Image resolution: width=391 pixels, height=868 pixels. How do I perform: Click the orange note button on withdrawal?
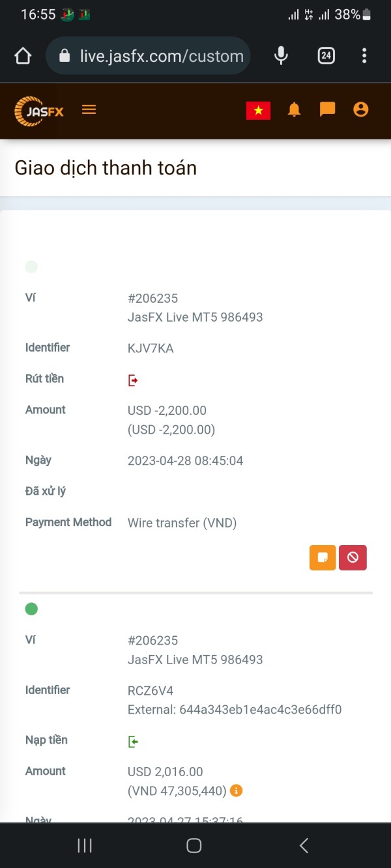pyautogui.click(x=323, y=557)
